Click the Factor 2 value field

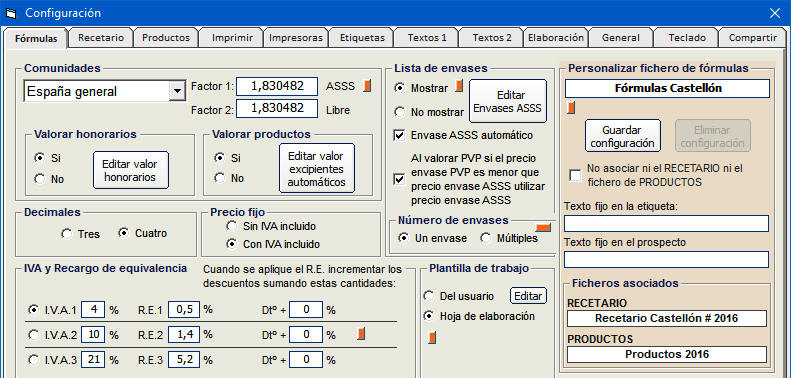tap(277, 108)
